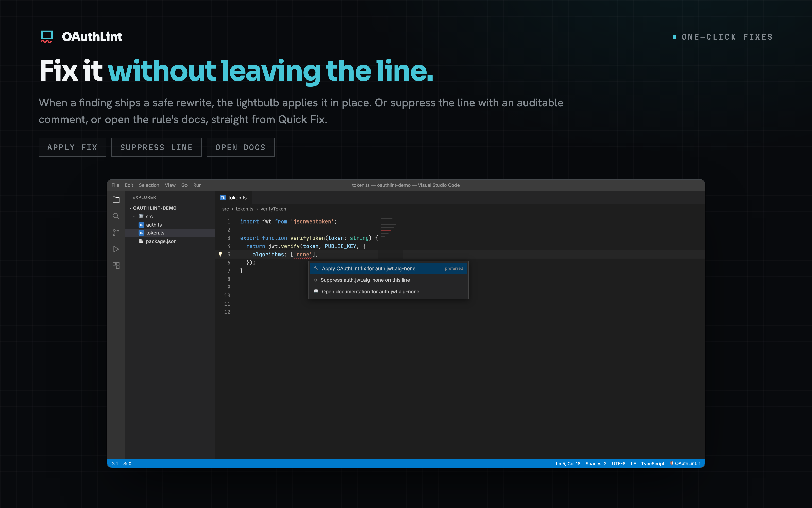Open the Go menu
This screenshot has width=812, height=508.
tap(184, 185)
